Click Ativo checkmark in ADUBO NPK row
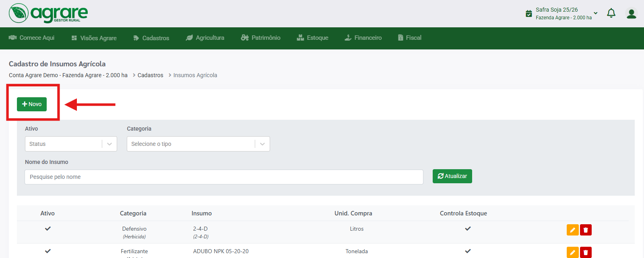 click(x=48, y=251)
